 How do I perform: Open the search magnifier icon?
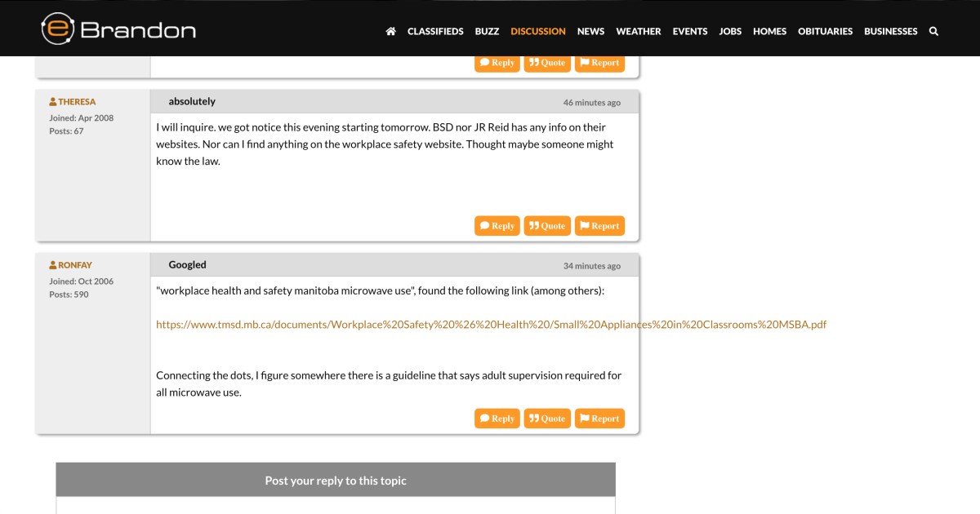pyautogui.click(x=933, y=31)
